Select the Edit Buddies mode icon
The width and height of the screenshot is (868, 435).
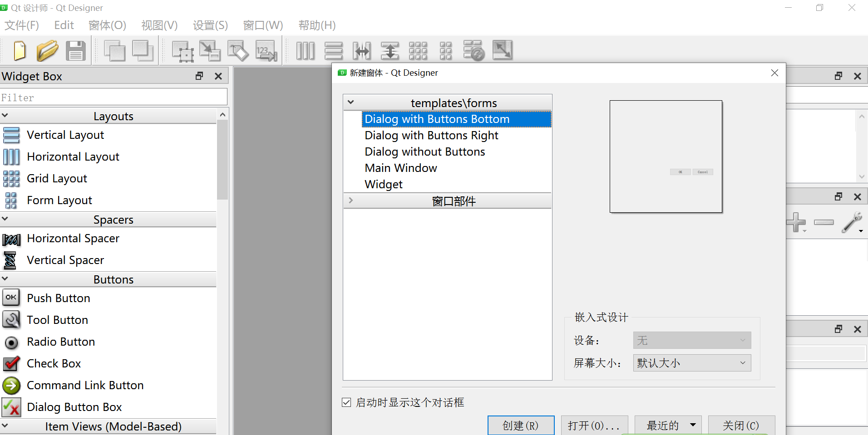[x=238, y=50]
